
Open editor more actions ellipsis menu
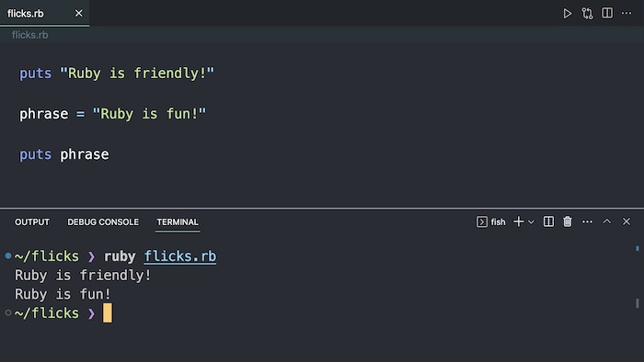(x=627, y=13)
